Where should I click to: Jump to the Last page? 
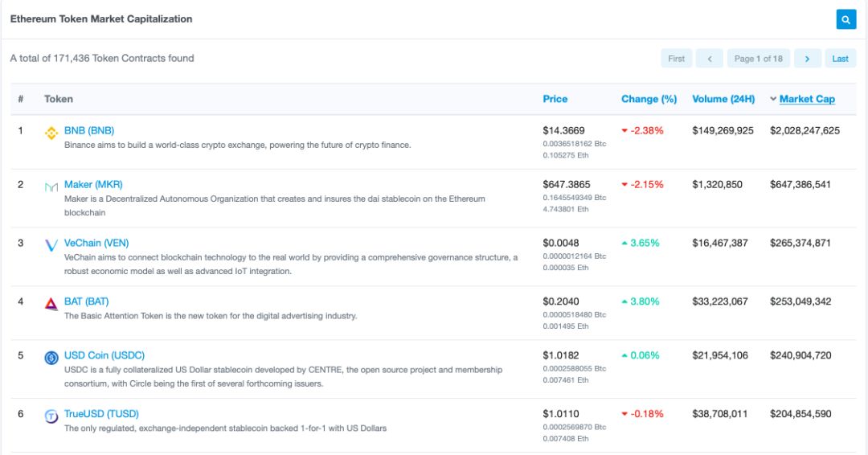[840, 59]
